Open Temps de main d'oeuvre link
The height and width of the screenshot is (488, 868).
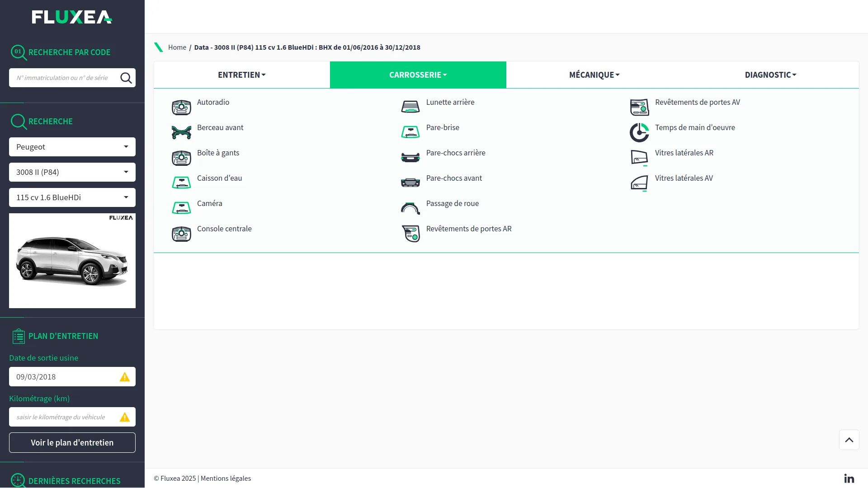(695, 127)
